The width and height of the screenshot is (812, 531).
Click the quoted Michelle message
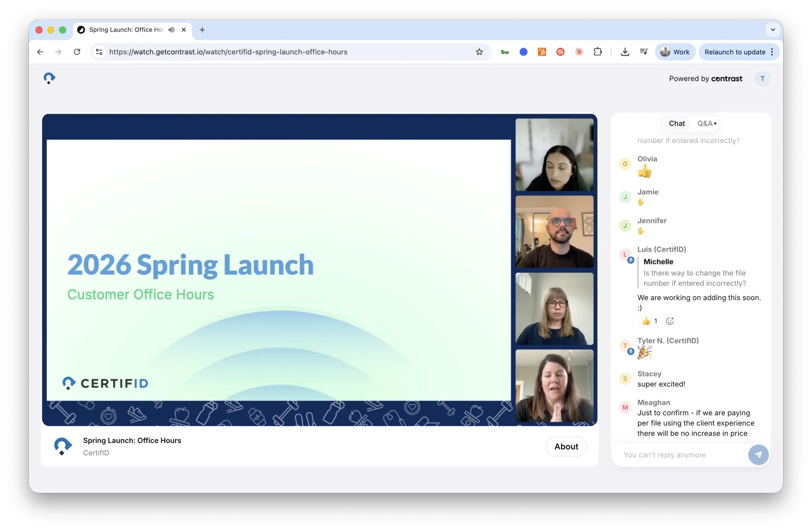tap(695, 272)
